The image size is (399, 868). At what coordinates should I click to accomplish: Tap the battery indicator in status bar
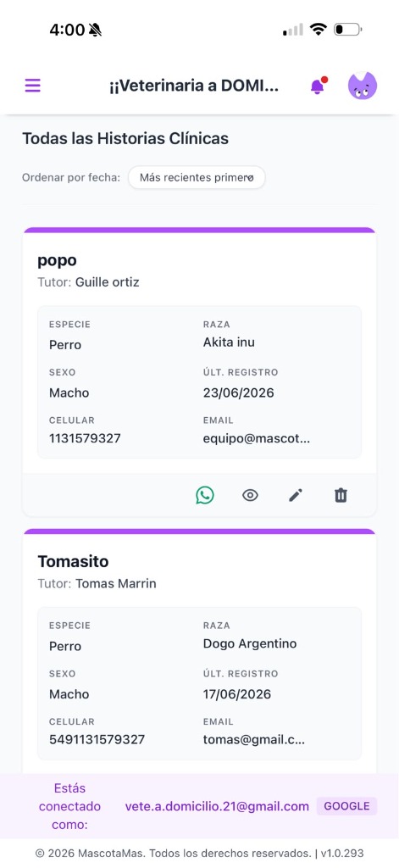[347, 30]
